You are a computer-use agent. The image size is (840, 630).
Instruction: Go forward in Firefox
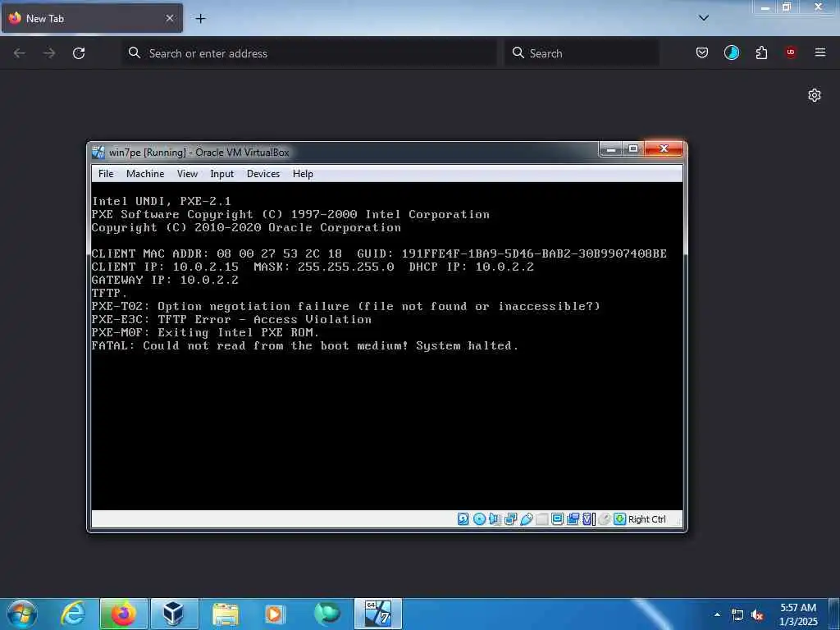tap(49, 53)
